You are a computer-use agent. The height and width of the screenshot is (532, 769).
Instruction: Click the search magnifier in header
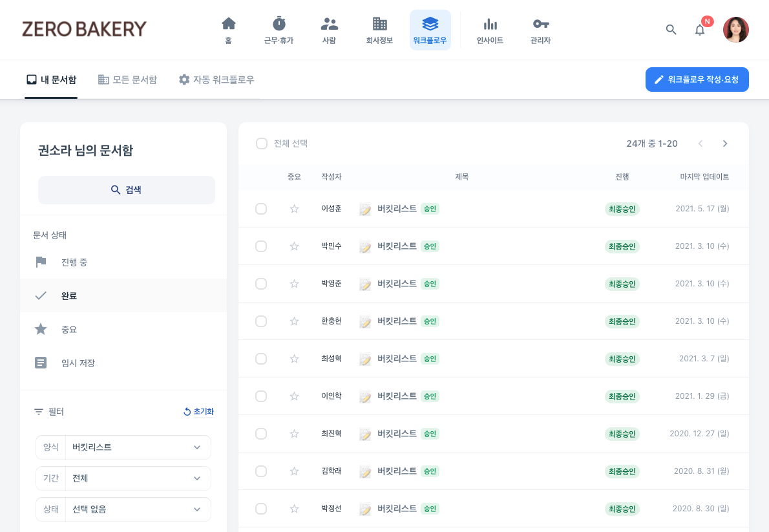[x=671, y=30]
